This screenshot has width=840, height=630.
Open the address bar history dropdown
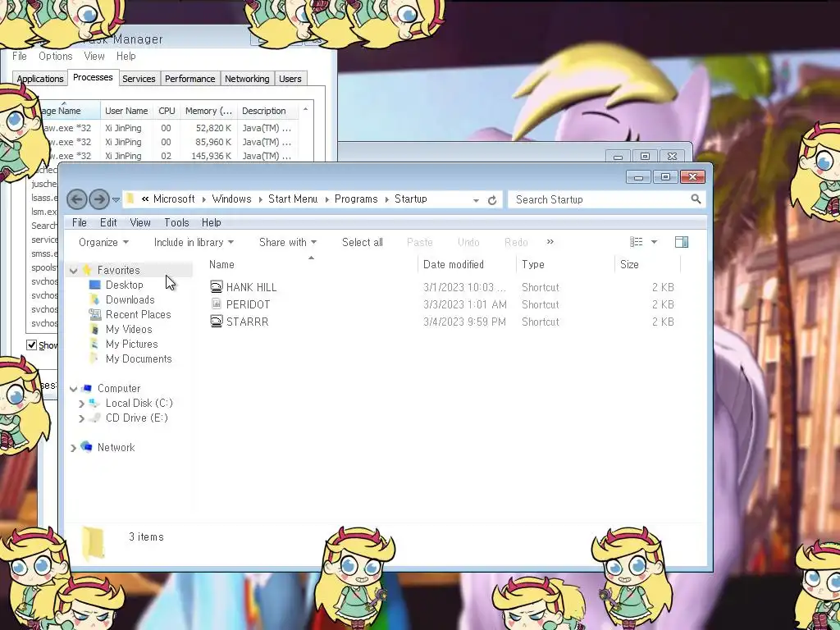point(476,200)
